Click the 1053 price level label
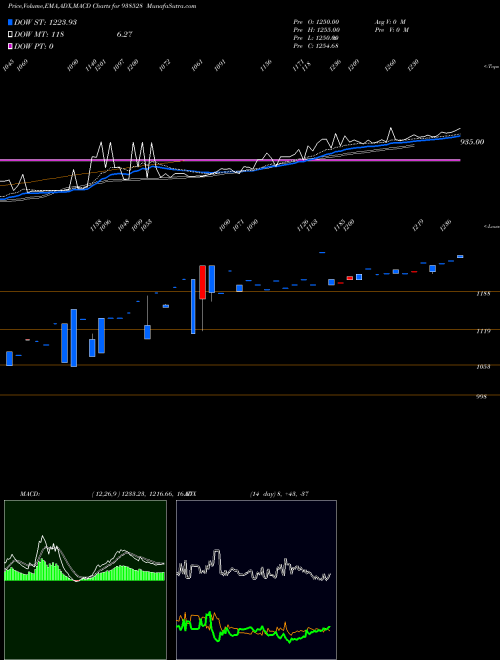 click(483, 367)
